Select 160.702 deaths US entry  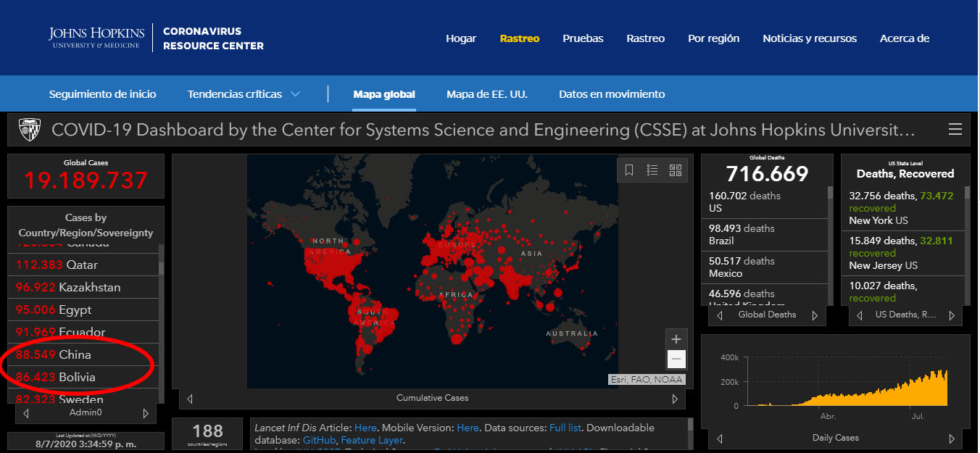coord(765,201)
